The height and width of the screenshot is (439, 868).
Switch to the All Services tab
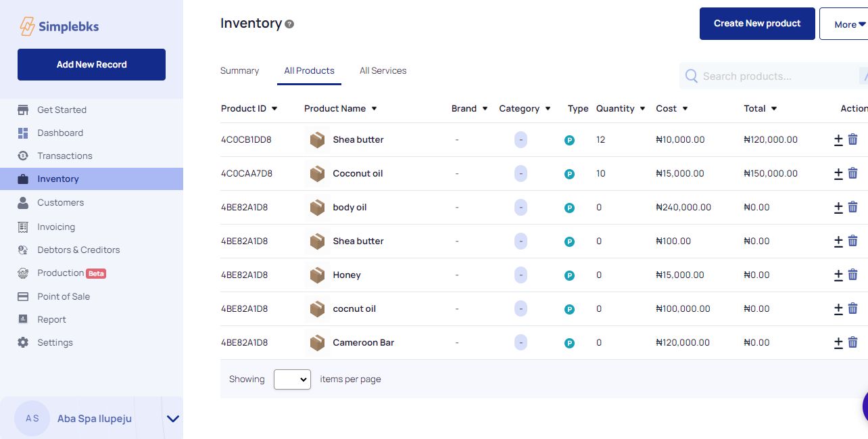[383, 70]
